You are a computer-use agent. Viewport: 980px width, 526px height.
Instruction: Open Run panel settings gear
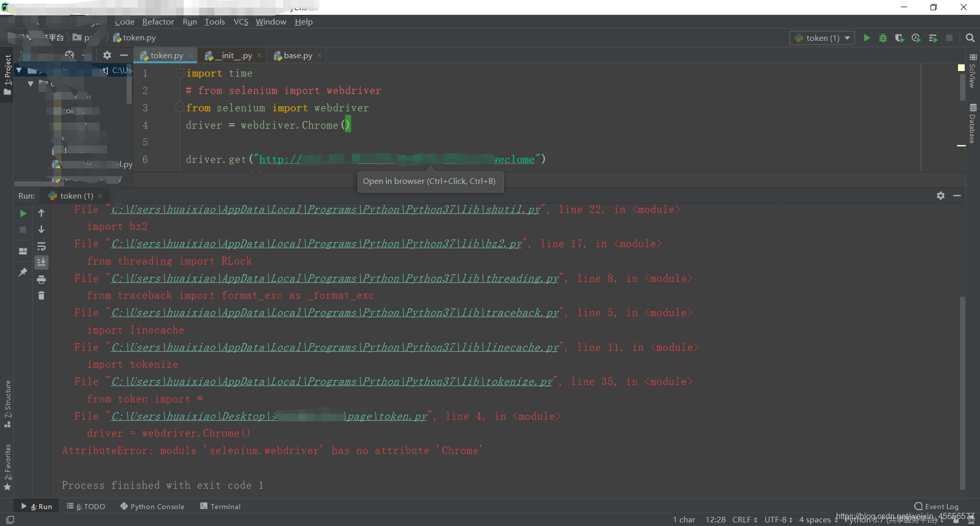[x=941, y=196]
